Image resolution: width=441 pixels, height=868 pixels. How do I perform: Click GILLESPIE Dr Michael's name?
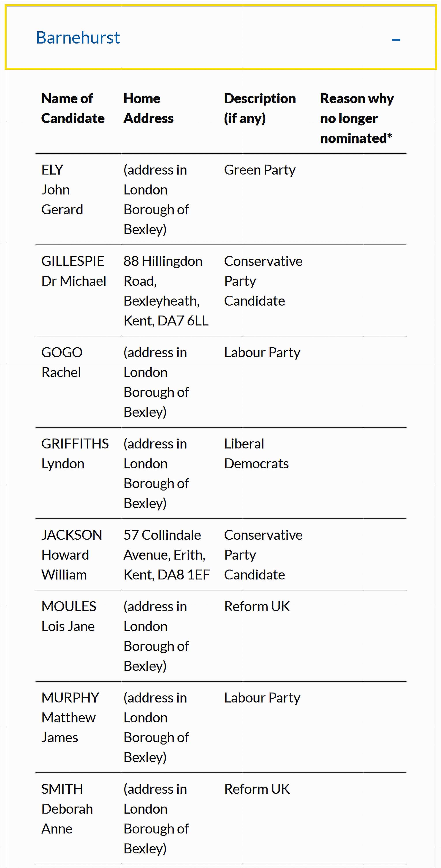[x=73, y=271]
